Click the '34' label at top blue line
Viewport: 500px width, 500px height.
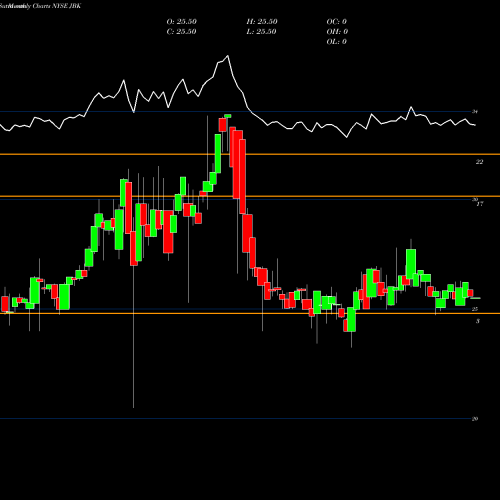click(x=475, y=111)
